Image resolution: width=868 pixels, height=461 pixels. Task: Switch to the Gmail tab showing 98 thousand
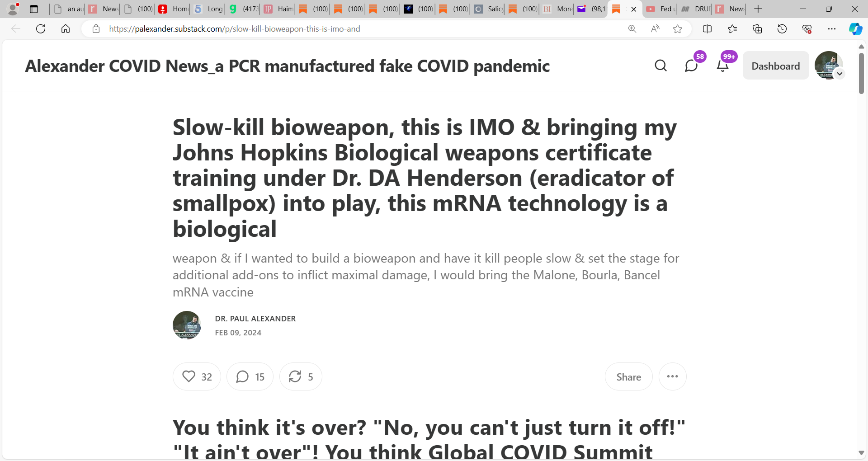click(x=590, y=9)
